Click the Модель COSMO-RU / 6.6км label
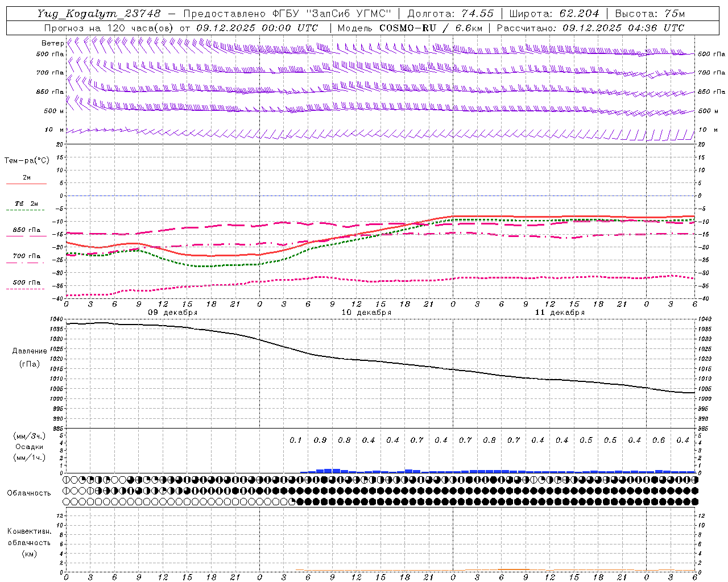This screenshot has width=728, height=582. 410,28
